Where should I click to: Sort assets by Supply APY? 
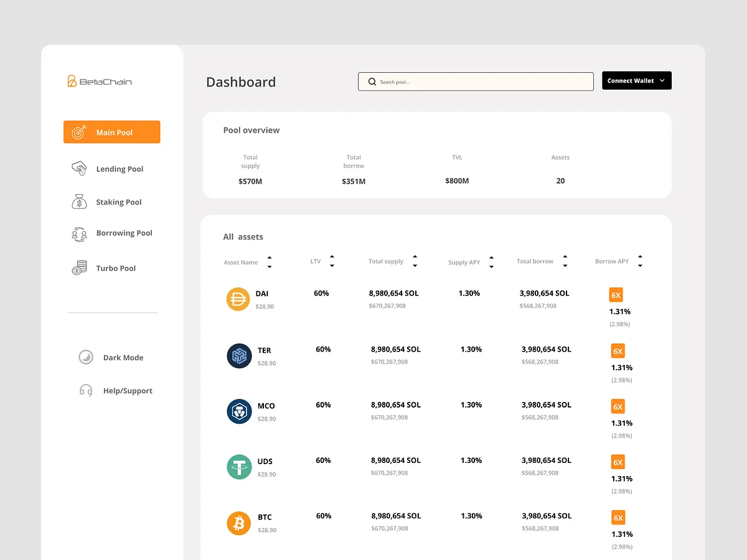tap(491, 262)
